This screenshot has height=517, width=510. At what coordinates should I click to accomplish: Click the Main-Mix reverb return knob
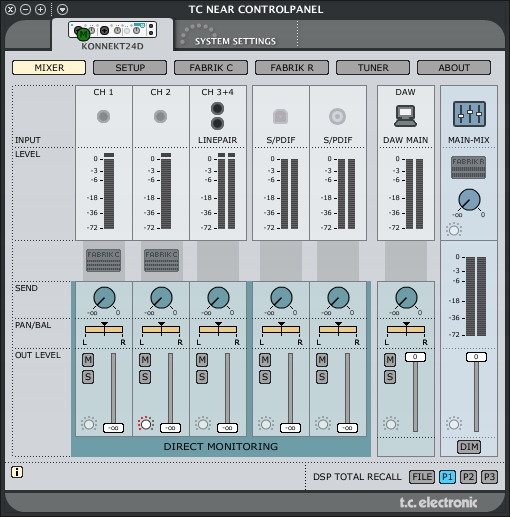(469, 200)
